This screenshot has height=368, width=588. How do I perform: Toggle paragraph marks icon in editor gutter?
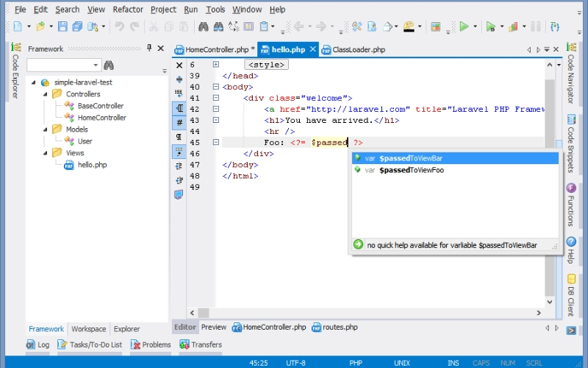(x=179, y=137)
